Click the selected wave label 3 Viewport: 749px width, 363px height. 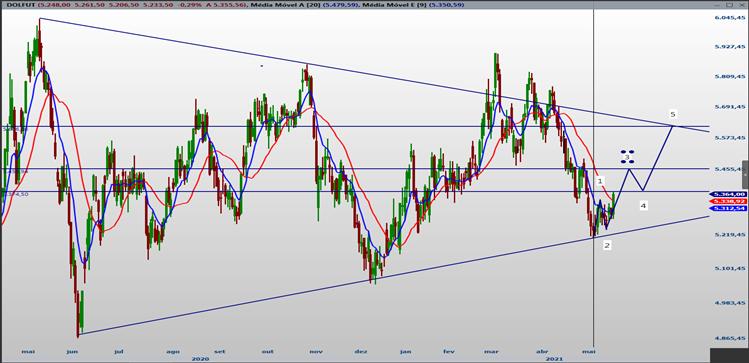point(627,157)
